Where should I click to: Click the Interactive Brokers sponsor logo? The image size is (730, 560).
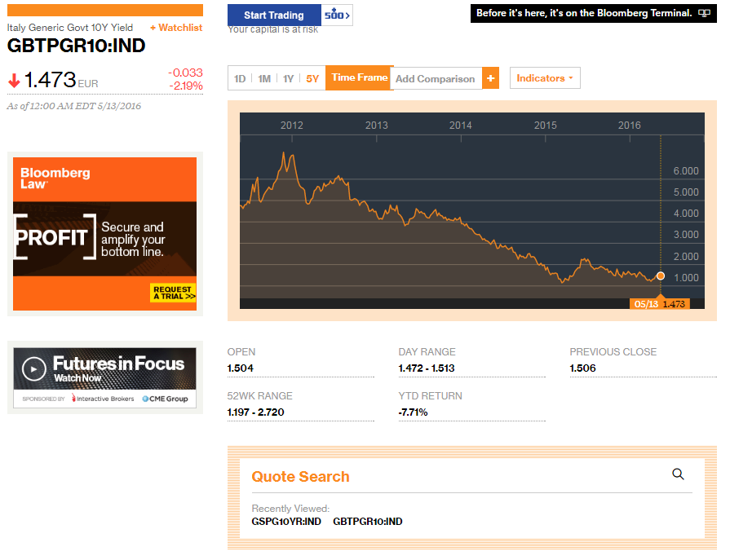[103, 399]
